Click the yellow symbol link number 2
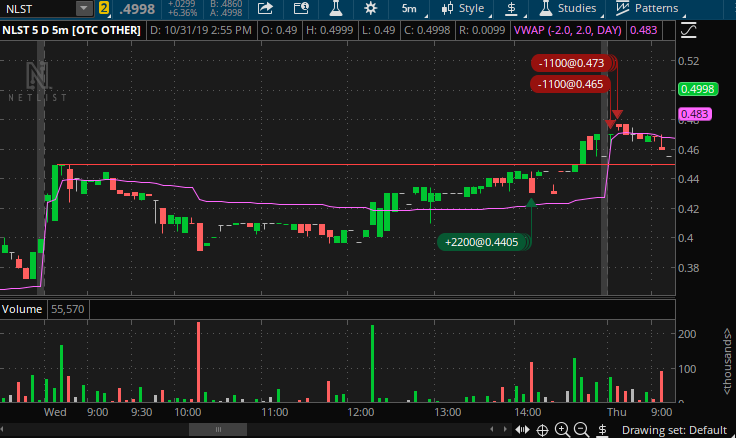Image resolution: width=736 pixels, height=438 pixels. point(104,8)
